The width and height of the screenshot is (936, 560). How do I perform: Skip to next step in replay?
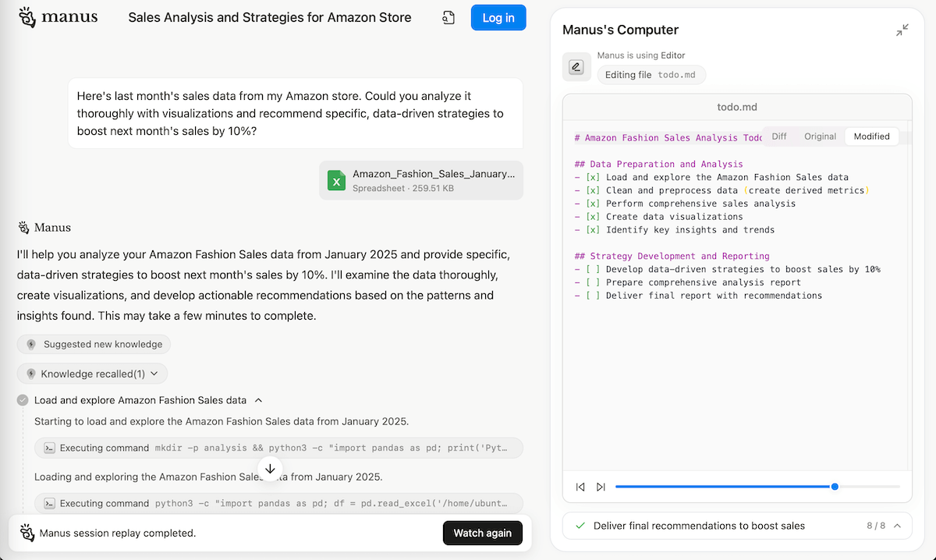point(601,487)
